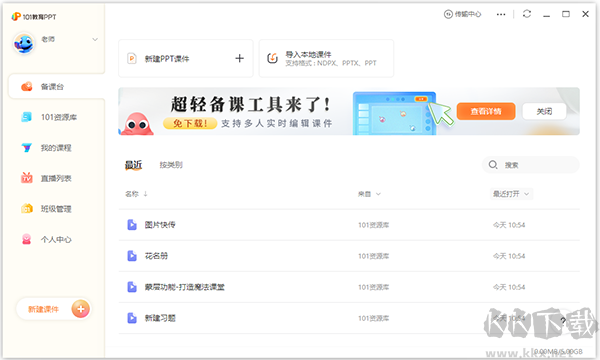Maximize the 101教育PPT window
Viewport: 600px width, 360px height.
[x=566, y=14]
